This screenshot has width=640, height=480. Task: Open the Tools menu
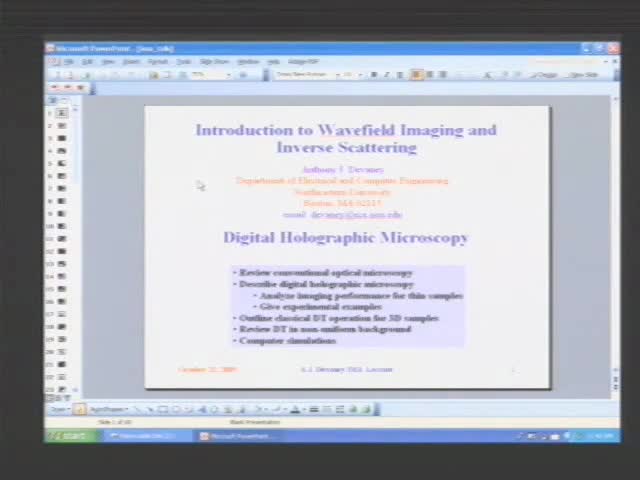(184, 62)
